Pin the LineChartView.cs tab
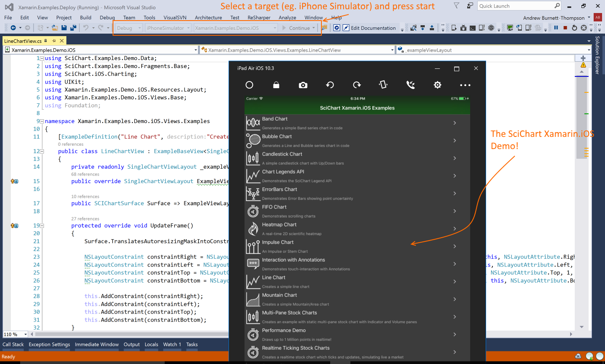This screenshot has width=605, height=364. click(54, 41)
